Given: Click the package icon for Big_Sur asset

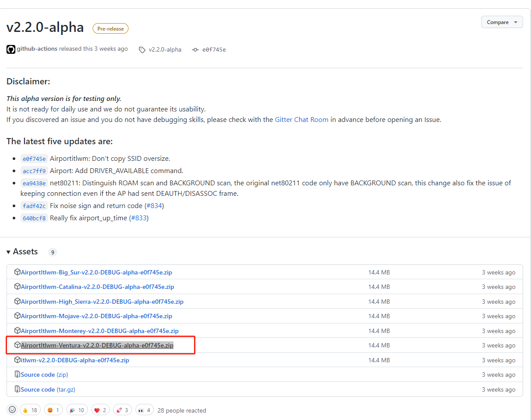Looking at the screenshot, I should coord(17,272).
